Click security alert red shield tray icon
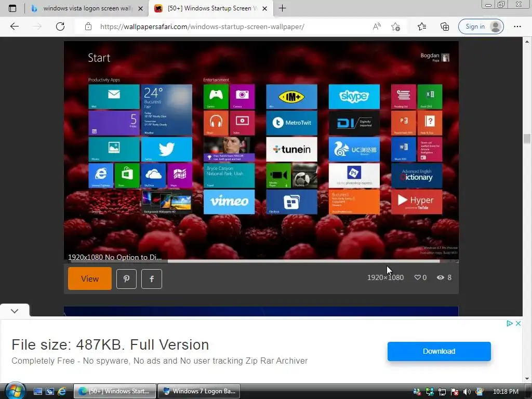The height and width of the screenshot is (399, 532). 455,392
